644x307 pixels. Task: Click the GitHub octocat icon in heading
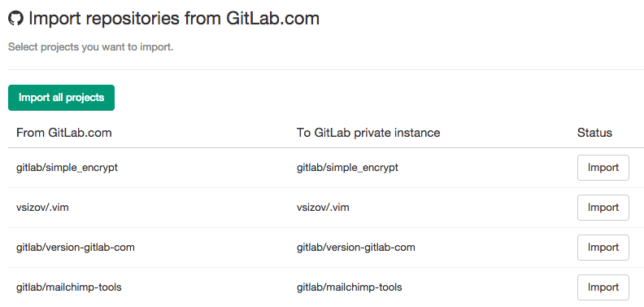click(16, 19)
